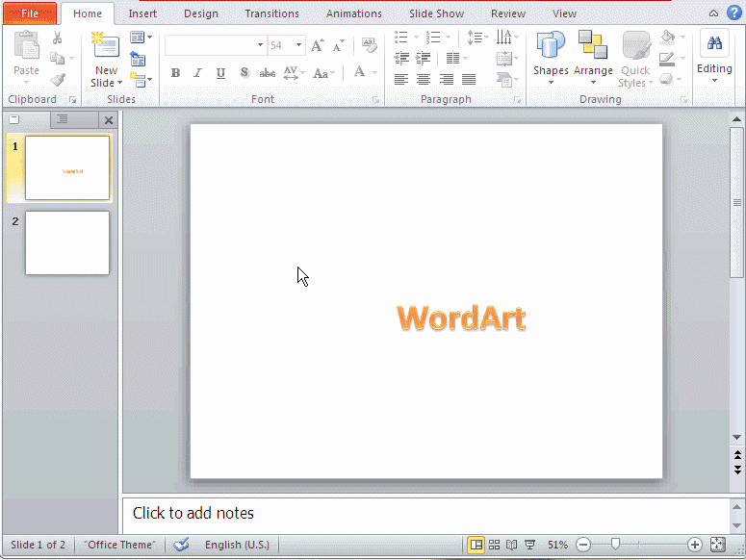The height and width of the screenshot is (560, 746).
Task: Select slide 2 thumbnail
Action: (67, 242)
